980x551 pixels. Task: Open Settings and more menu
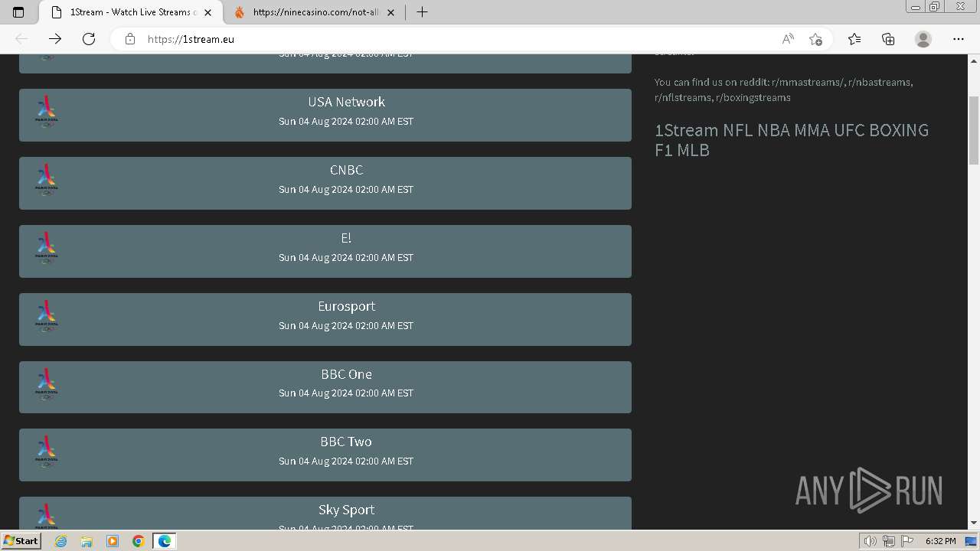pos(959,39)
